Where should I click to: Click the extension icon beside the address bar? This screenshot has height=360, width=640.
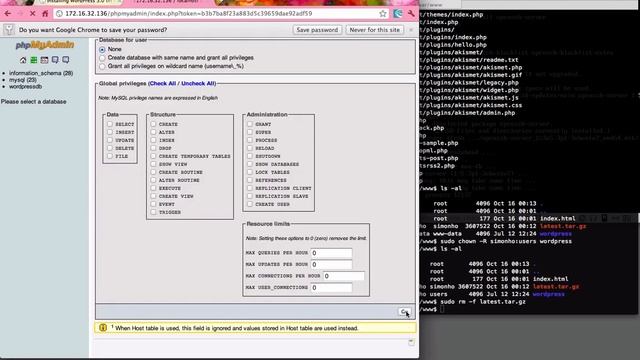click(x=398, y=13)
